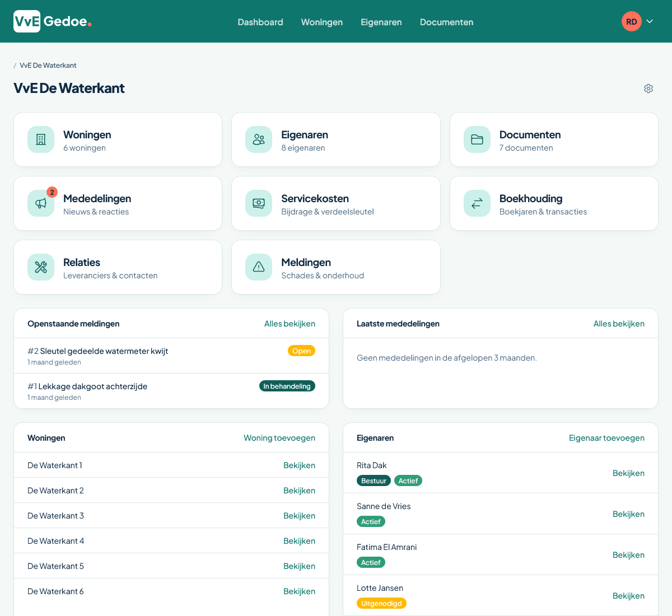Click the Eigenaar toevoegen link
672x616 pixels.
click(606, 438)
